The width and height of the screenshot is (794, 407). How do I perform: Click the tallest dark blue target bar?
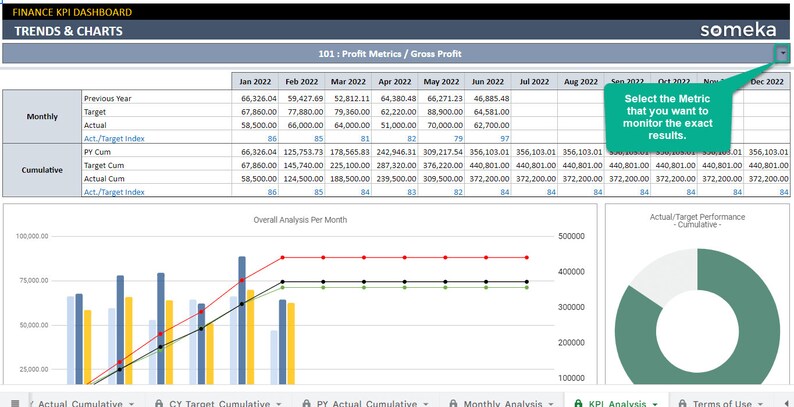[242, 320]
